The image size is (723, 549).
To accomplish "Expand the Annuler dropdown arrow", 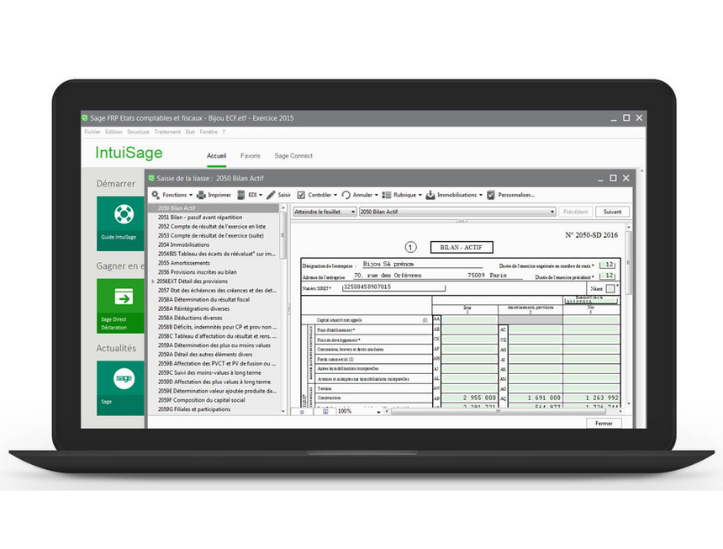I will (x=376, y=195).
